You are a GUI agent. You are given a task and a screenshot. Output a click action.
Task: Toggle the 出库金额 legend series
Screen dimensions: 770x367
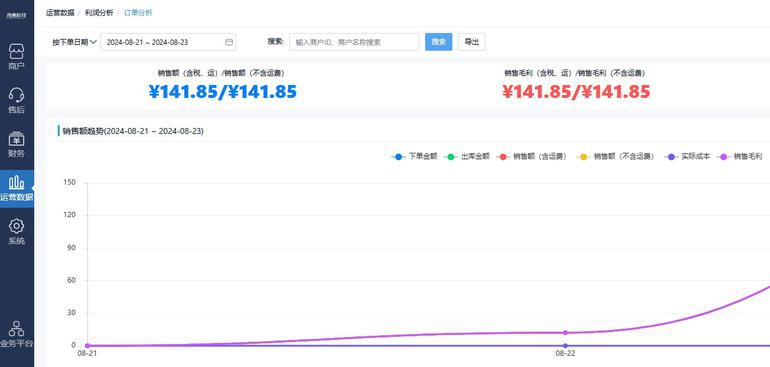pyautogui.click(x=467, y=157)
